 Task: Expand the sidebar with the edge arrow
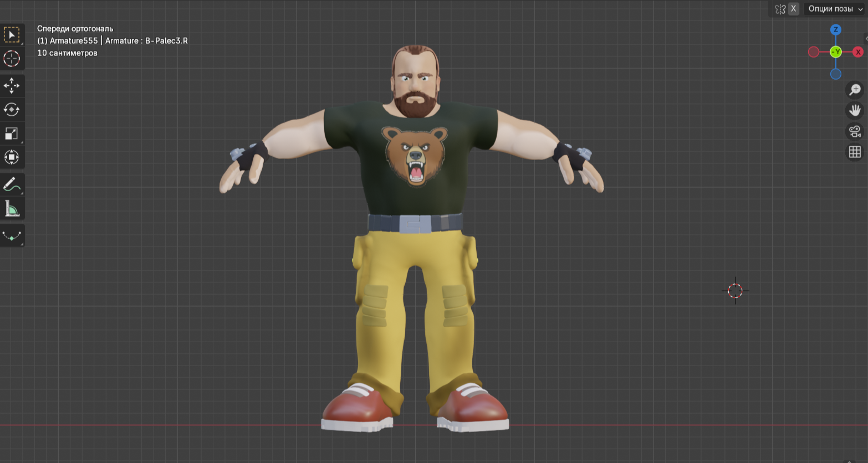866,39
